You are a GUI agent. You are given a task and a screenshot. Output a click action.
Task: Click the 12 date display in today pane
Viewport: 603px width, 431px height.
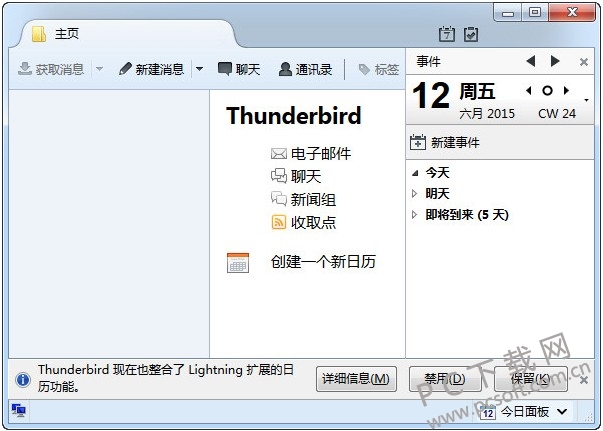431,95
